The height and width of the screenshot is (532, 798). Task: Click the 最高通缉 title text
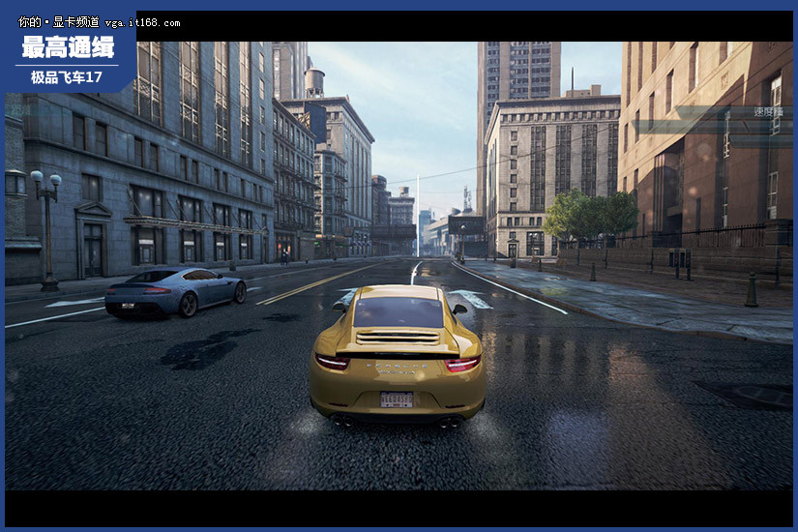(68, 46)
